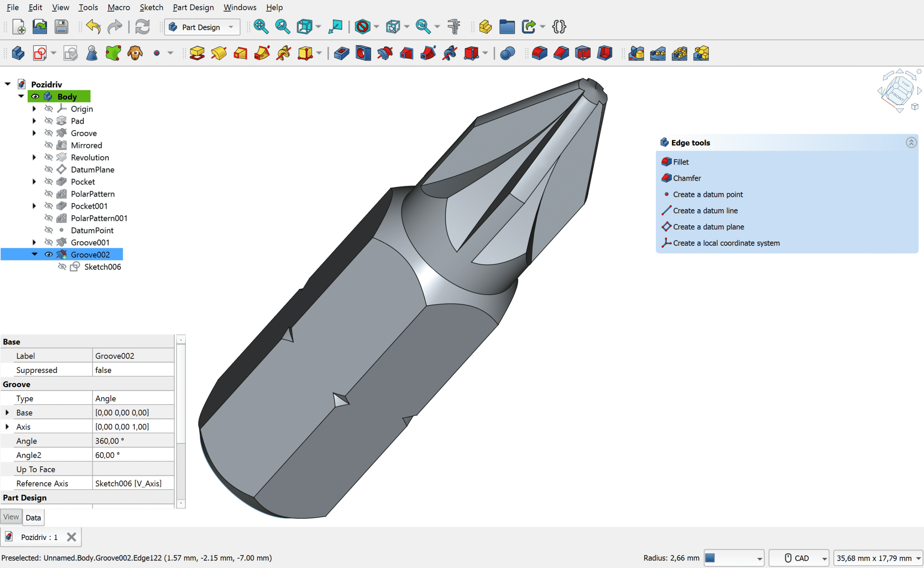Image resolution: width=924 pixels, height=568 pixels.
Task: Create a new body with the Body icon
Action: coord(18,53)
